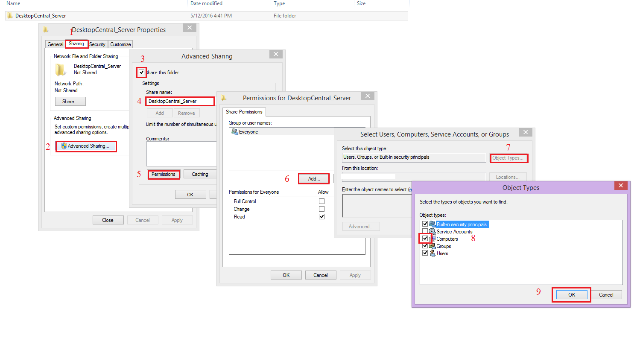Toggle the Computers object type checkbox
Screen dimensions: 640x364
(425, 239)
